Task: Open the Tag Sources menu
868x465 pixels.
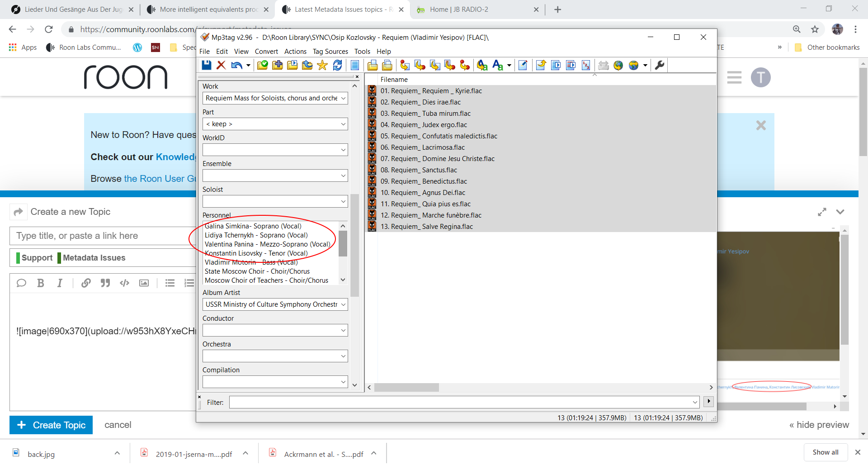Action: 330,51
